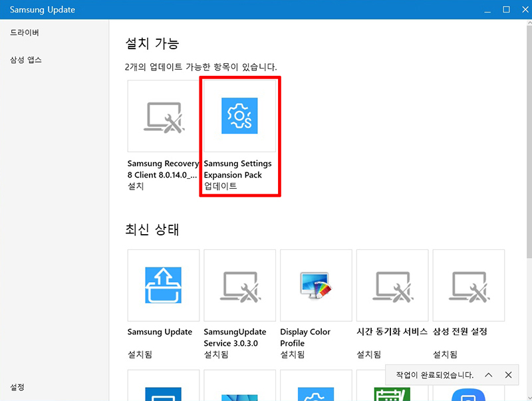Click 설치됨 status under Display Color Profile
Screen dimensions: 532x401
point(293,354)
